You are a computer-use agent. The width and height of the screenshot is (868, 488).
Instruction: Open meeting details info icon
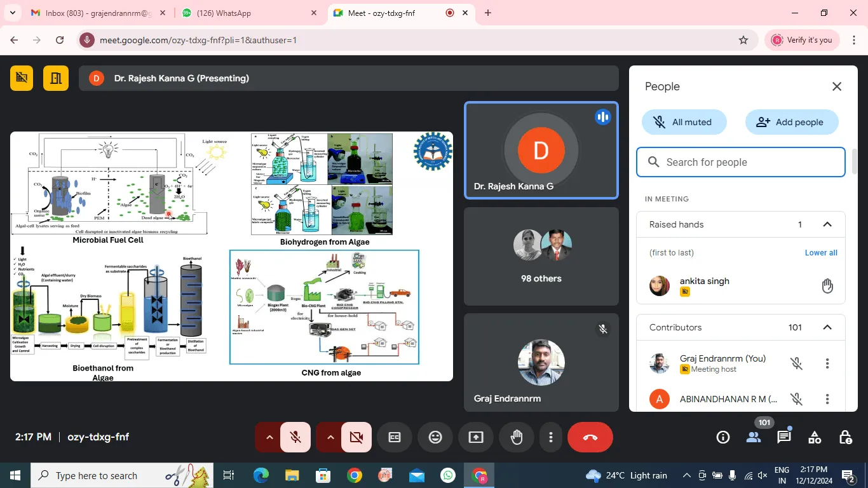[723, 437]
